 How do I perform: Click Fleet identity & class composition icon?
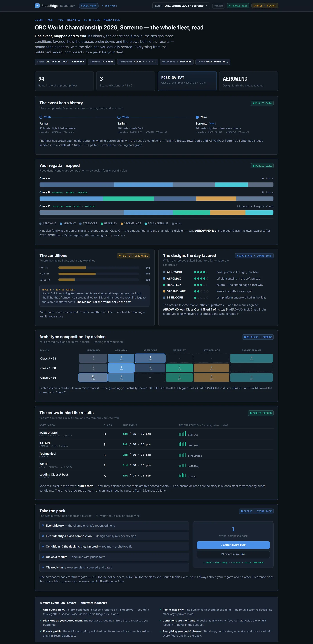click(x=43, y=536)
